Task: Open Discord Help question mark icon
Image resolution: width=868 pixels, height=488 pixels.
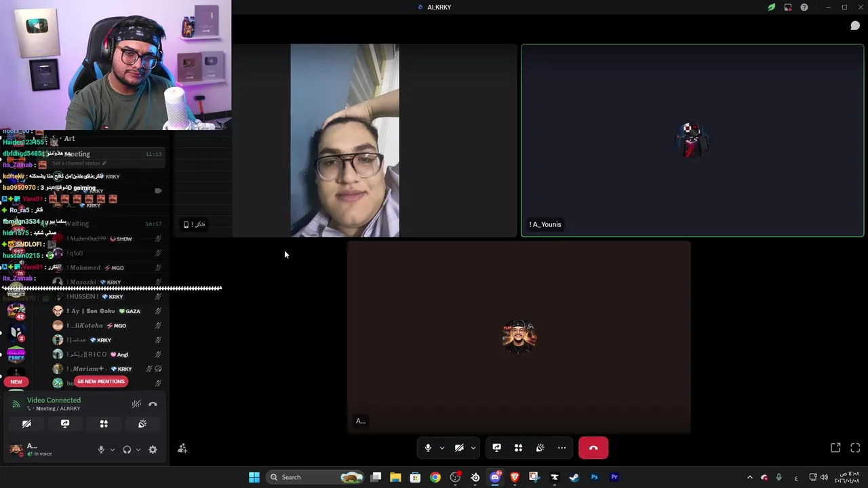Action: pos(804,7)
